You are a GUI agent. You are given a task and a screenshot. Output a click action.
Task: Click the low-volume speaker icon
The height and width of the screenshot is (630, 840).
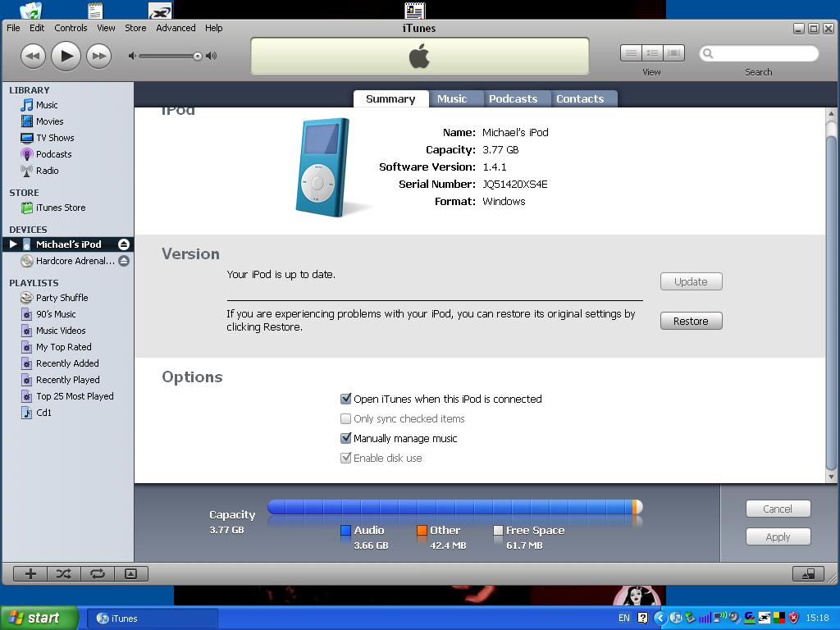coord(132,56)
